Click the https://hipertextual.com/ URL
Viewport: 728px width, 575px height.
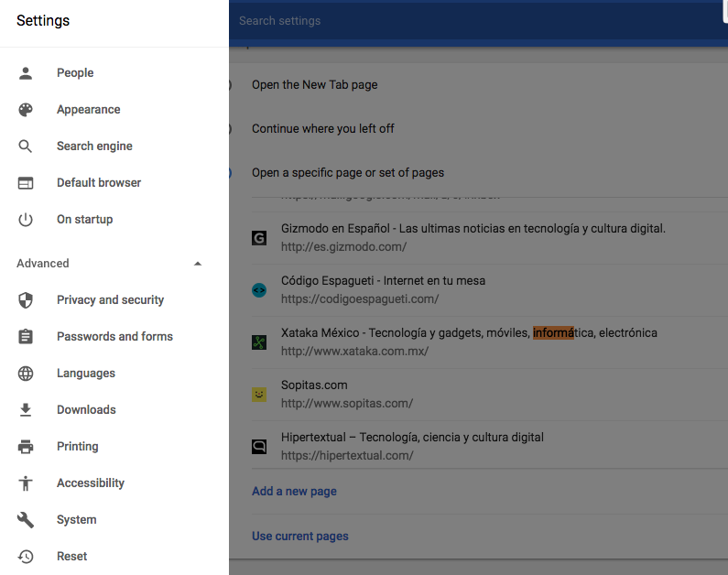click(x=347, y=456)
